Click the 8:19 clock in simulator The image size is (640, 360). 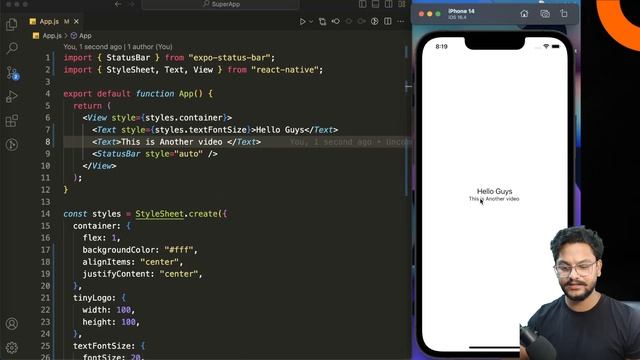tap(442, 47)
